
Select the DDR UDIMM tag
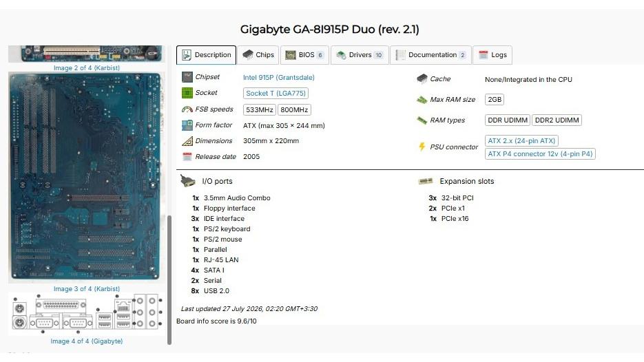point(508,120)
